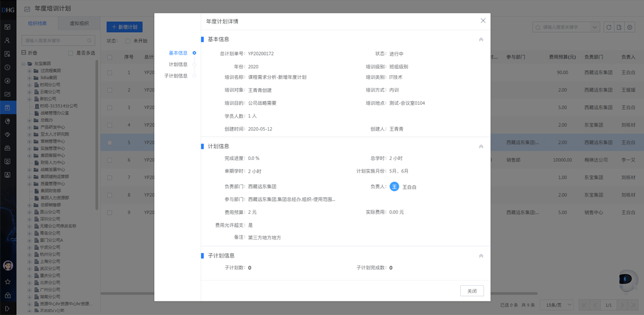644x315 pixels.
Task: Collapse the 基本信息 section
Action: click(481, 40)
